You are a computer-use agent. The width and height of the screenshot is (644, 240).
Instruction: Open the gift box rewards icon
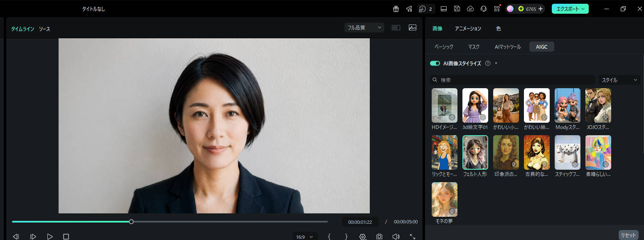(396, 9)
